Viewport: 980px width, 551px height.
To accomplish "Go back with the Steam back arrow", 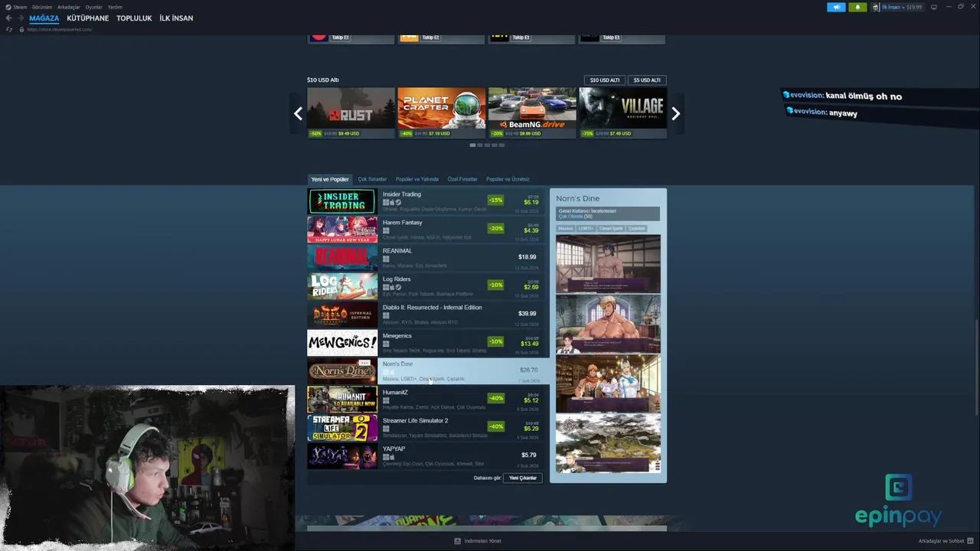I will (8, 18).
